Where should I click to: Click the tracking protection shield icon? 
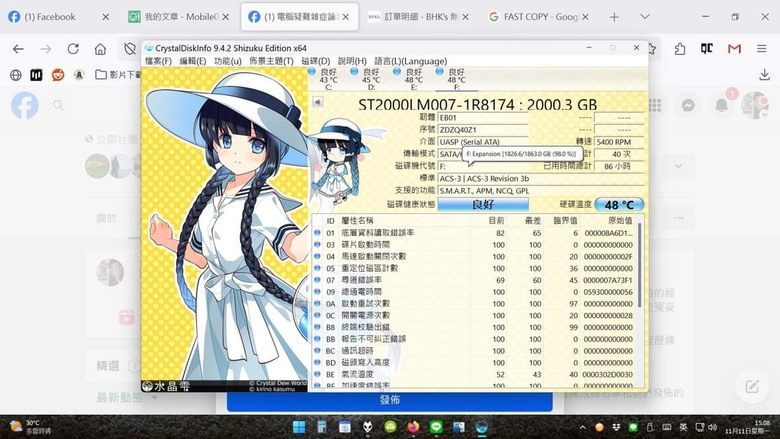pos(130,49)
